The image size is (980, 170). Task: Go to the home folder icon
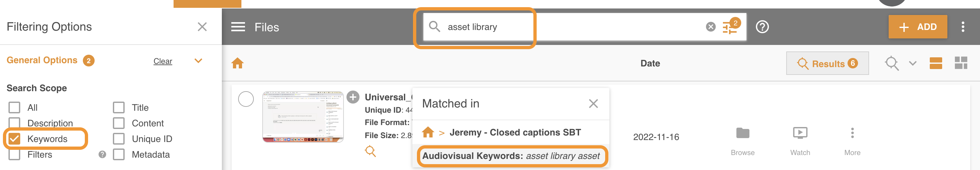pyautogui.click(x=237, y=63)
